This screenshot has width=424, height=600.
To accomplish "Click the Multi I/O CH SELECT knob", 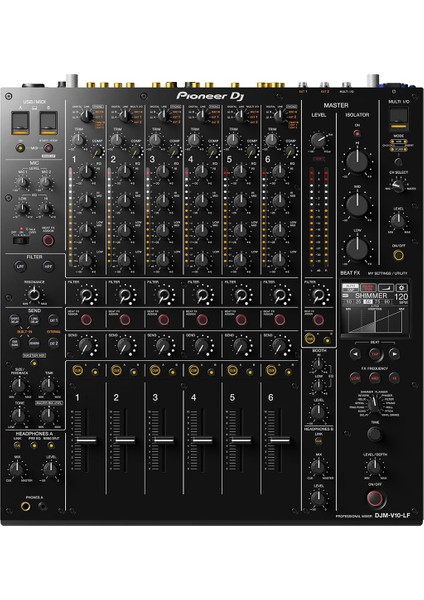I will 398,186.
